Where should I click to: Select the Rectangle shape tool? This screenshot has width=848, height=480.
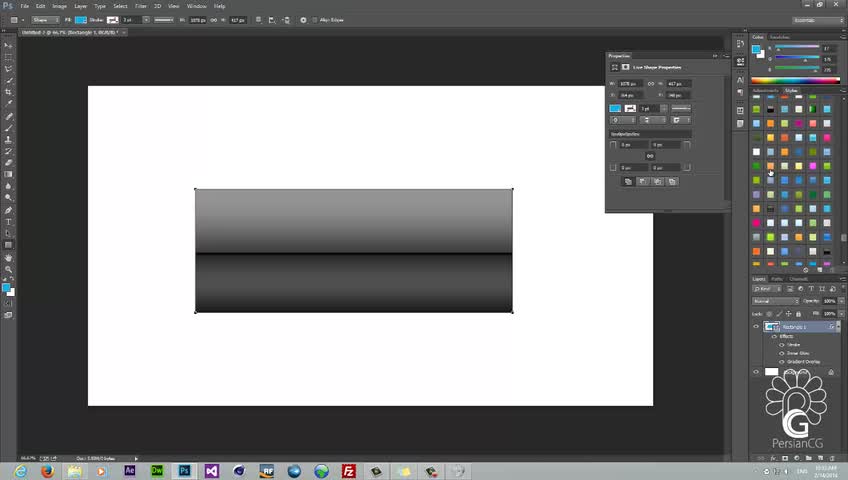8,245
